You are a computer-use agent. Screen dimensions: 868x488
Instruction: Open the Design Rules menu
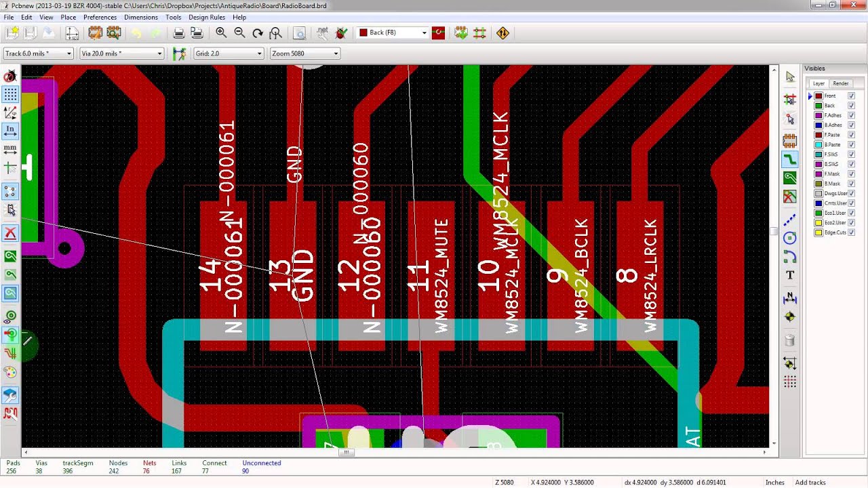click(x=207, y=17)
